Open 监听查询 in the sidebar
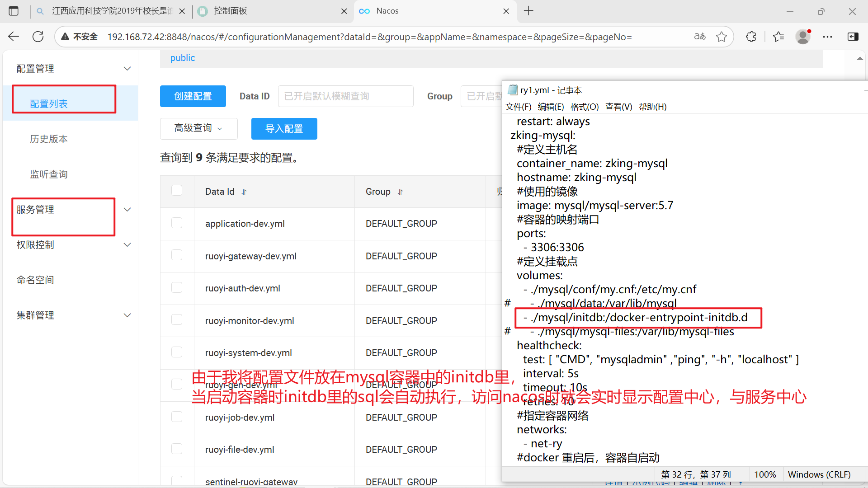 pyautogui.click(x=49, y=174)
